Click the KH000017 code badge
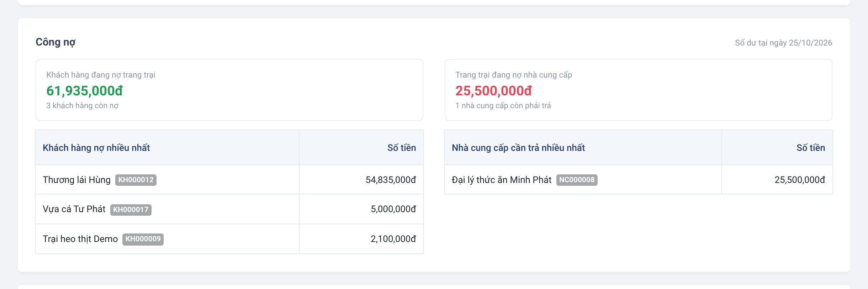Viewport: 868px width, 289px height. [x=131, y=210]
